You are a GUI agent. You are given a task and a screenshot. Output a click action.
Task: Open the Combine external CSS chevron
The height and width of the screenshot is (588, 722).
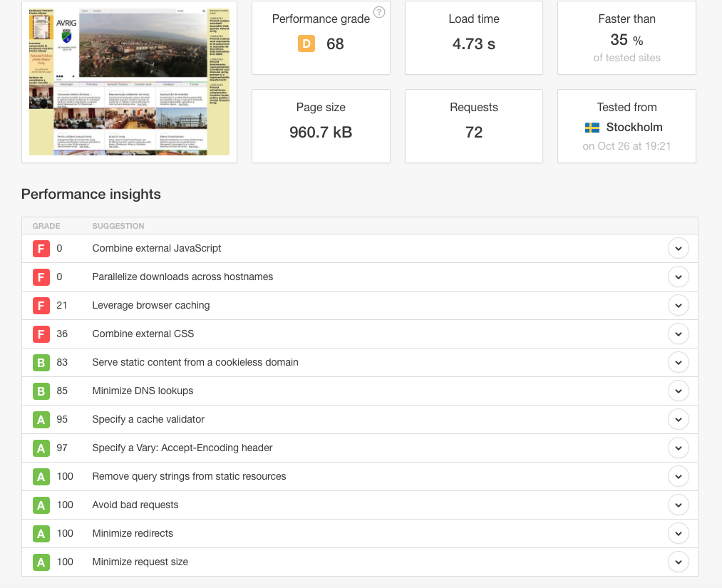pyautogui.click(x=678, y=334)
